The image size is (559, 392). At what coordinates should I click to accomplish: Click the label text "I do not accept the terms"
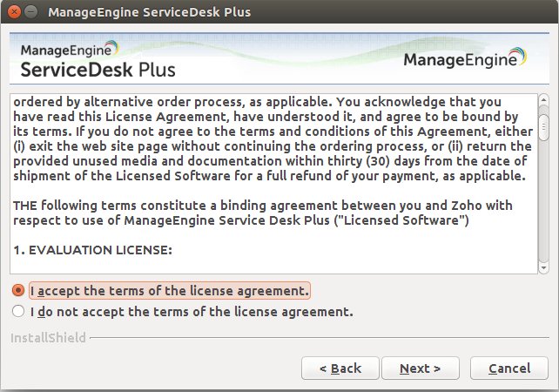coord(192,311)
